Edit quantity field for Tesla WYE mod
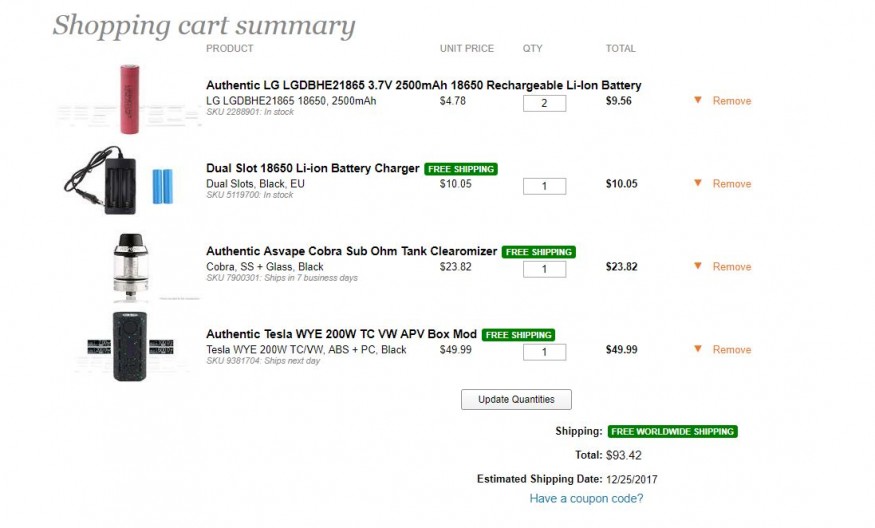Viewport: 875px width, 528px height. [544, 352]
